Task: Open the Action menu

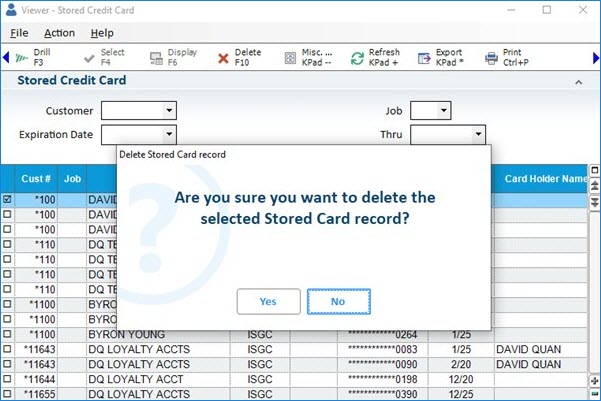Action: click(59, 33)
